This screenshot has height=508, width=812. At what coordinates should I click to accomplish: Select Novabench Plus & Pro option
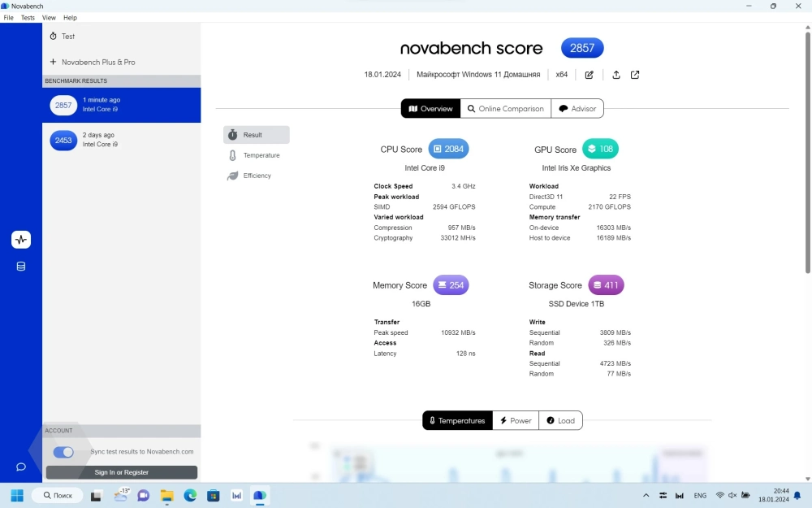(x=97, y=62)
